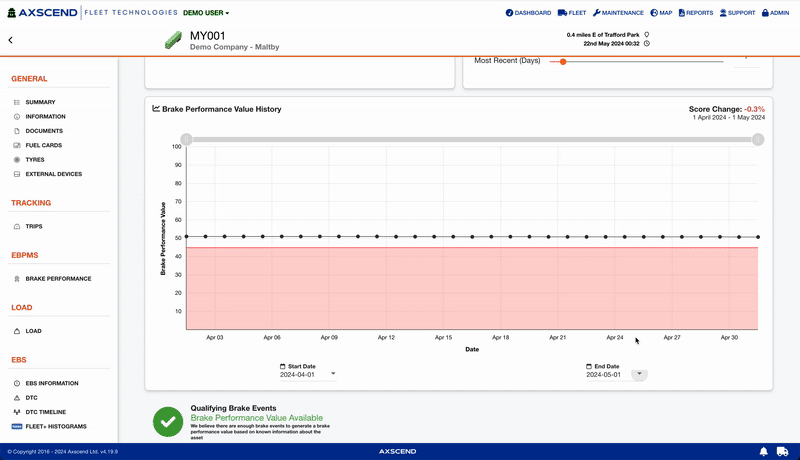Click the right chart range handle
This screenshot has height=460, width=800.
click(x=758, y=139)
